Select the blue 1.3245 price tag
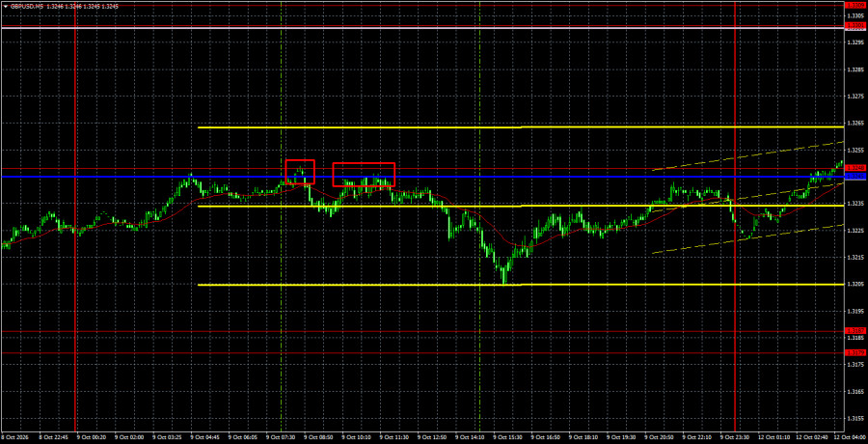Screen dimensions: 868x444 coord(854,177)
